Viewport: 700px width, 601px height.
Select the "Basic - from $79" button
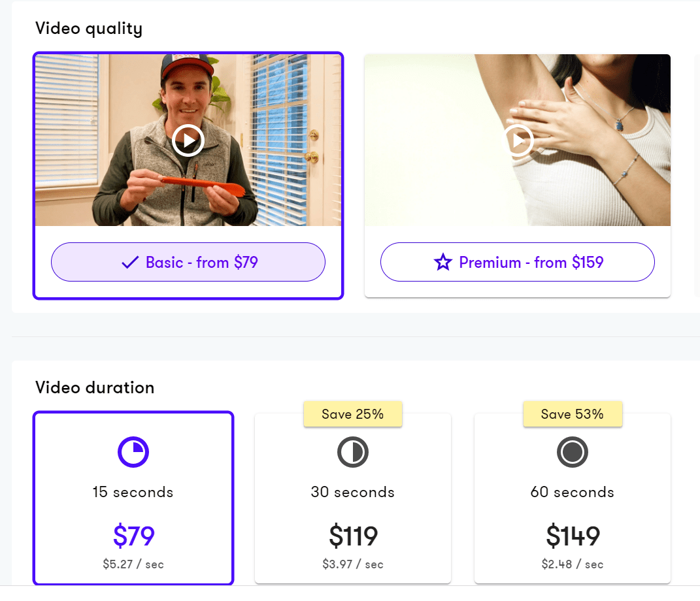point(188,263)
